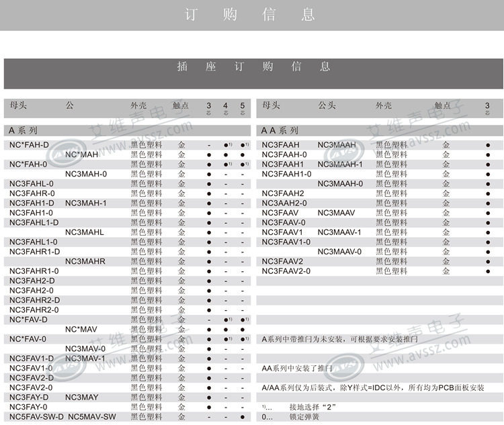This screenshot has width=504, height=425.
Task: Select NC3FAAV1-0 model name
Action: pos(286,242)
